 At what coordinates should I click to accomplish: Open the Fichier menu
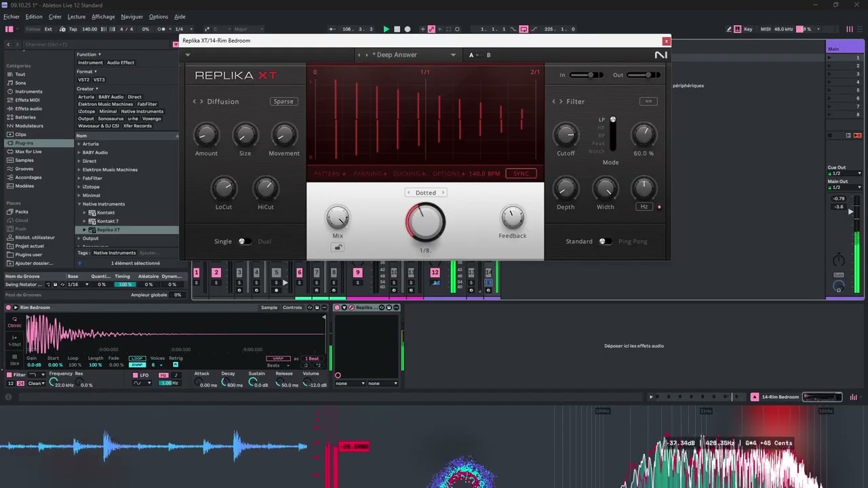pos(12,17)
